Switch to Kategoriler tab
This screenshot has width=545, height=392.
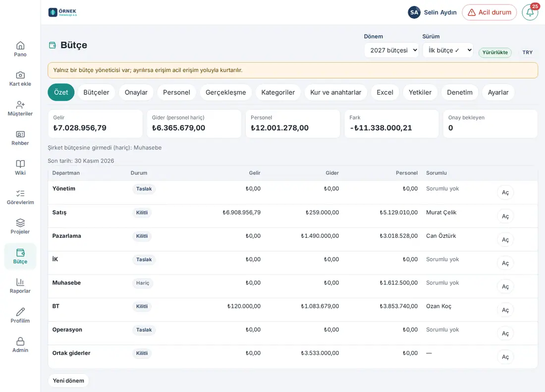click(x=278, y=93)
